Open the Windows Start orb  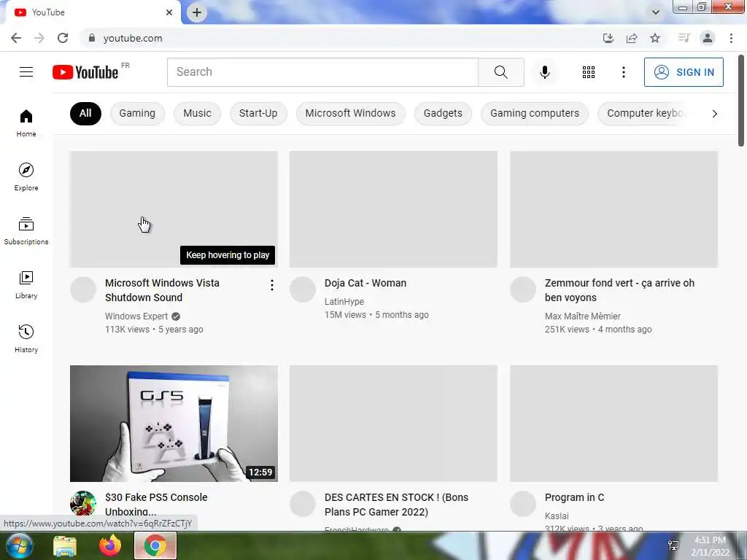pyautogui.click(x=18, y=545)
